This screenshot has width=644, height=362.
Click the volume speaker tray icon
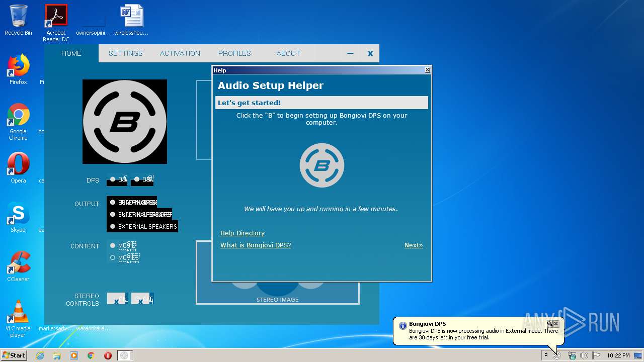[x=584, y=355]
